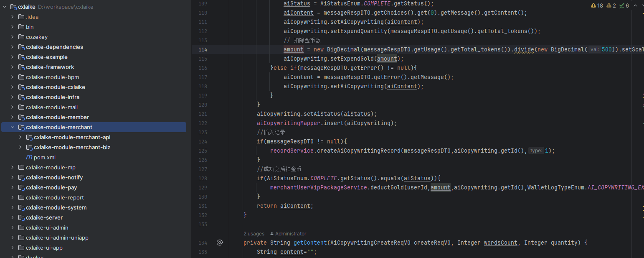Click the weak warning icon showing 2
Viewport: 644px width, 258px height.
pos(609,6)
